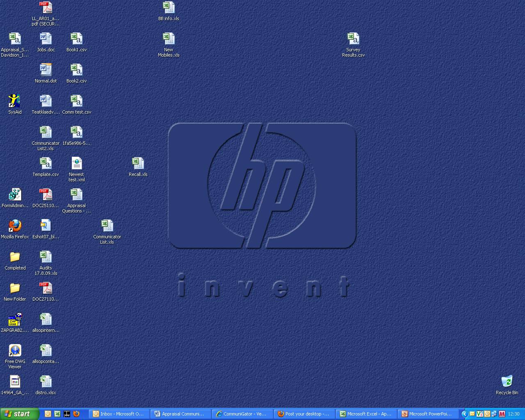Image resolution: width=525 pixels, height=420 pixels.
Task: Select Audits 17.8.09.xls desktop icon
Action: tap(46, 263)
